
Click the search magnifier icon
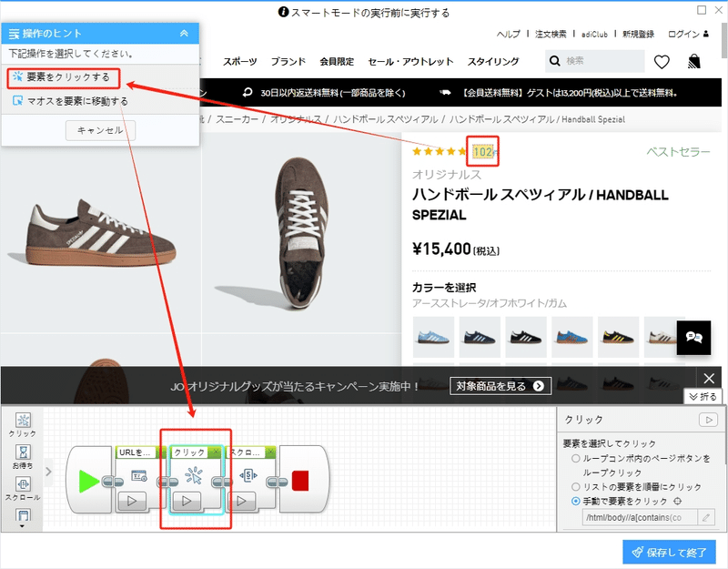click(555, 61)
